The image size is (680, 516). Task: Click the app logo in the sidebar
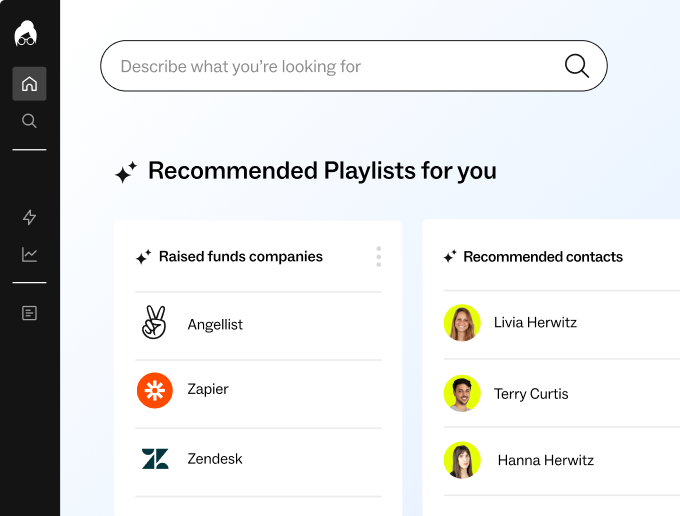(26, 34)
